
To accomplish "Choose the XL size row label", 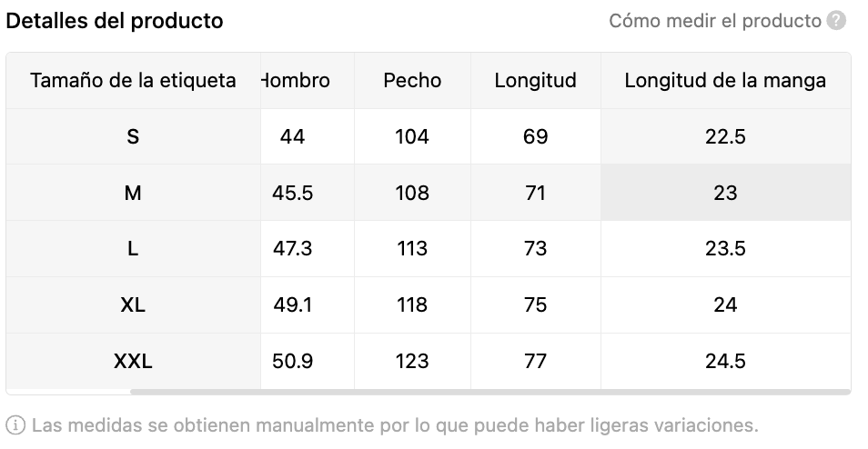I will pyautogui.click(x=133, y=304).
